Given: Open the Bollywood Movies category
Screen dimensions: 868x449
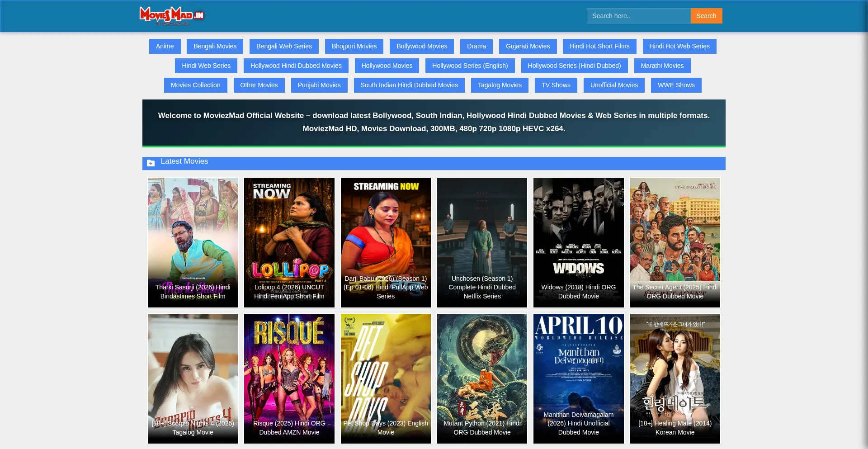Looking at the screenshot, I should point(422,46).
